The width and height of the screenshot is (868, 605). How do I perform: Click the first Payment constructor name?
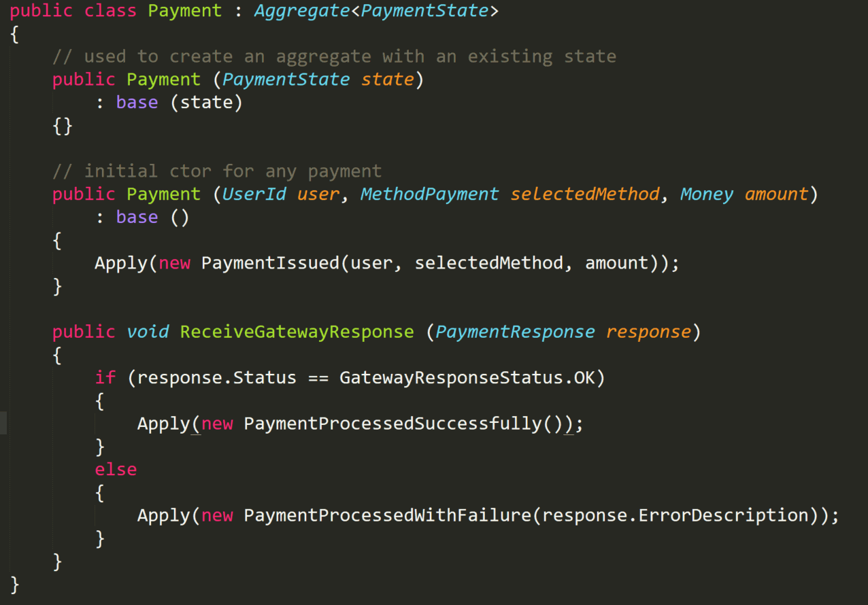(x=163, y=79)
